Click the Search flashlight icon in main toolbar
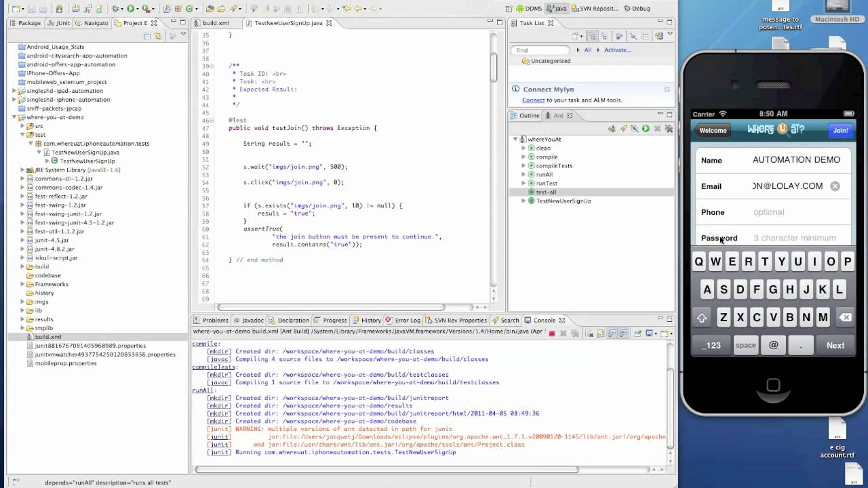Screen dimensions: 868x488 [233, 9]
